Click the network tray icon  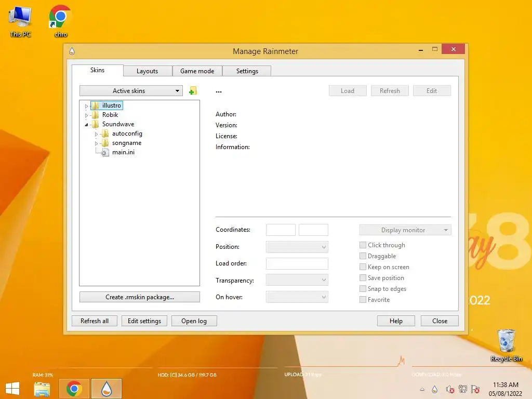[463, 389]
